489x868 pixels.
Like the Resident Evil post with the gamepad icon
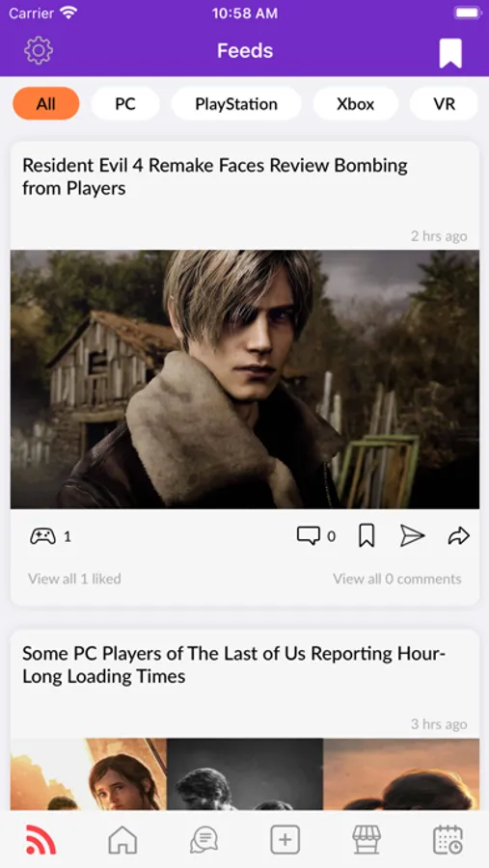(42, 536)
